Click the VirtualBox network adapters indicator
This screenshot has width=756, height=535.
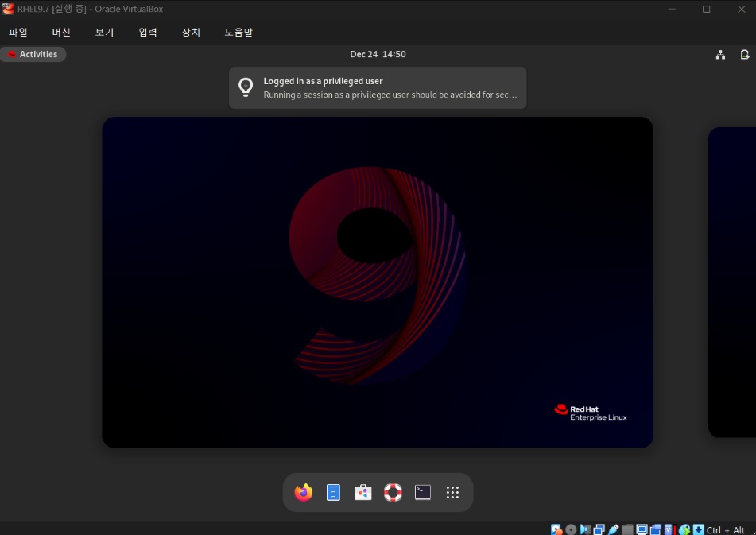[599, 529]
